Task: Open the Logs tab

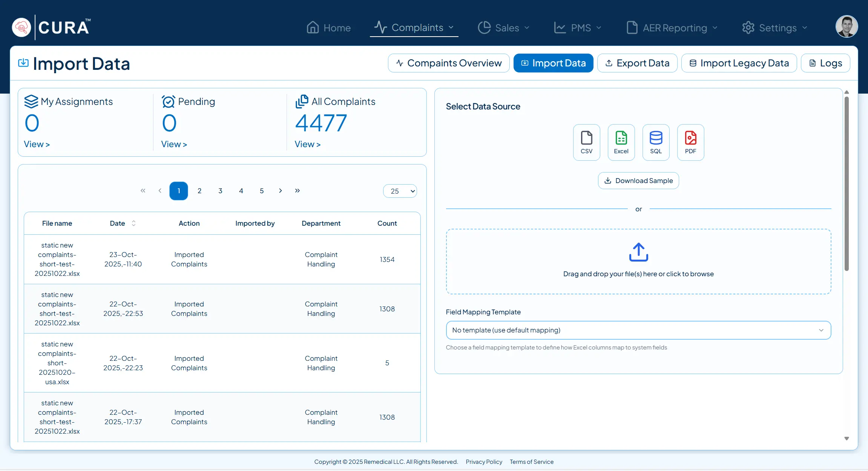Action: 825,63
